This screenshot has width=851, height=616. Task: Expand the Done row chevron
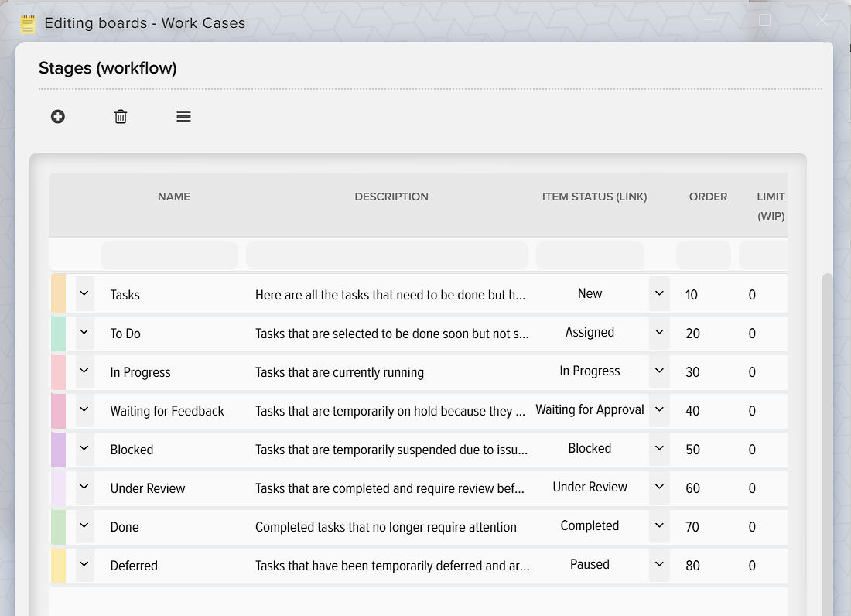tap(84, 526)
